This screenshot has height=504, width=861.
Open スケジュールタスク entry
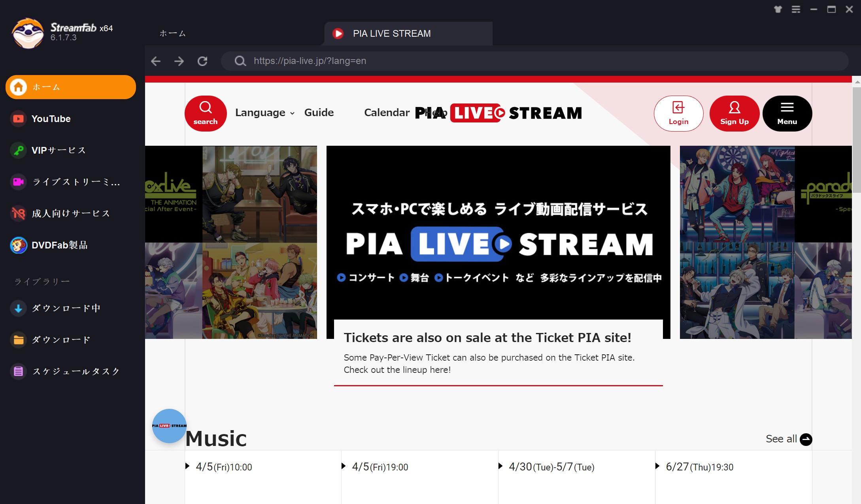pos(71,371)
